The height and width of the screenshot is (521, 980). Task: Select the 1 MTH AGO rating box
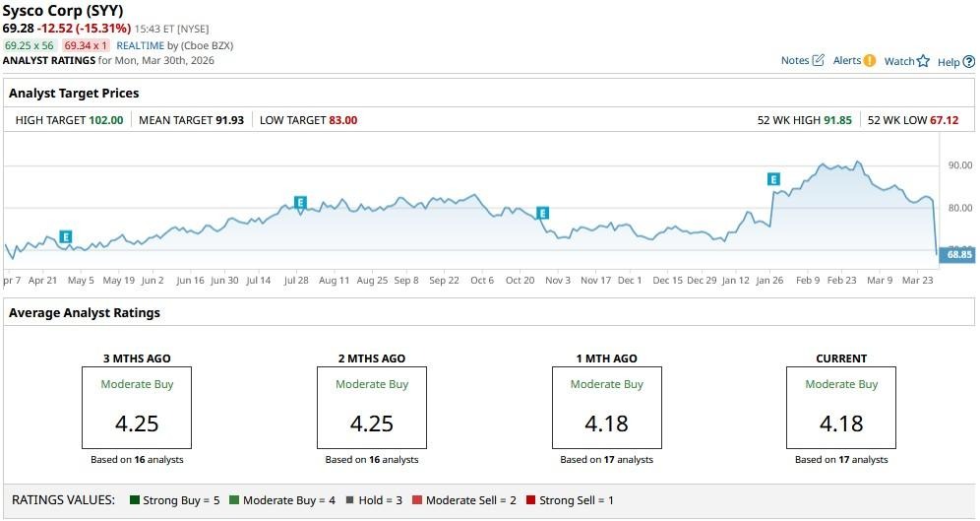point(607,408)
